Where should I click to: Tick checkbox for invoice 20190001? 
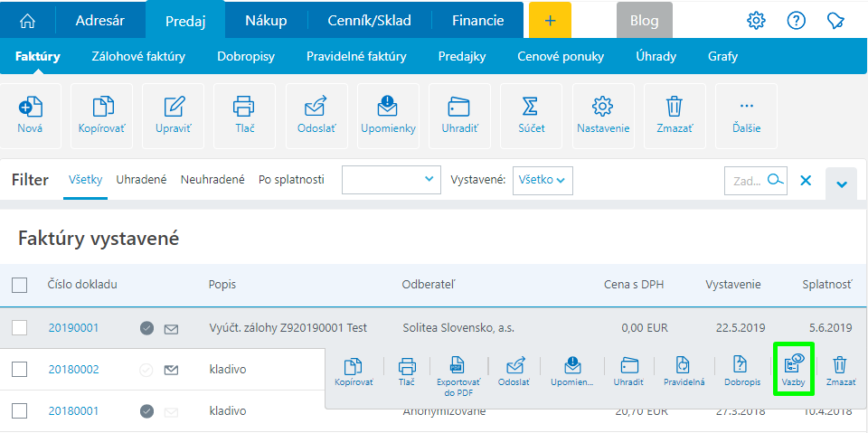pos(20,328)
